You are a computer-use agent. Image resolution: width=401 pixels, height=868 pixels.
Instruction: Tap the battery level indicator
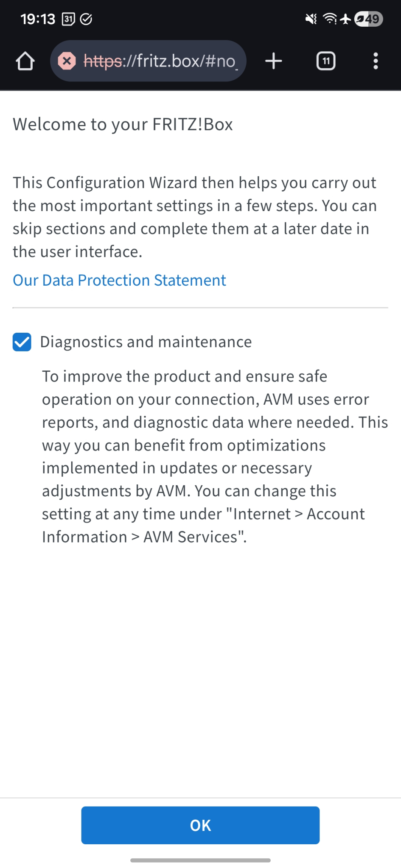point(368,19)
